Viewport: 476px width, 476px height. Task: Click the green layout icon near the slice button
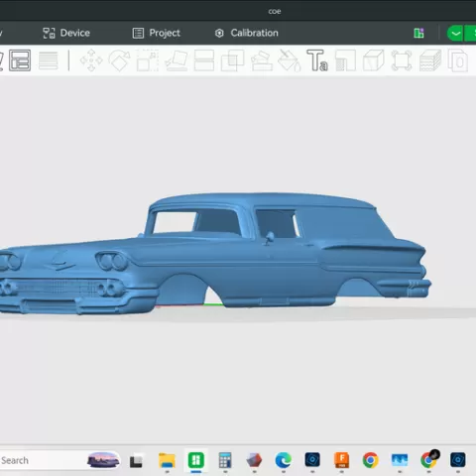[418, 33]
